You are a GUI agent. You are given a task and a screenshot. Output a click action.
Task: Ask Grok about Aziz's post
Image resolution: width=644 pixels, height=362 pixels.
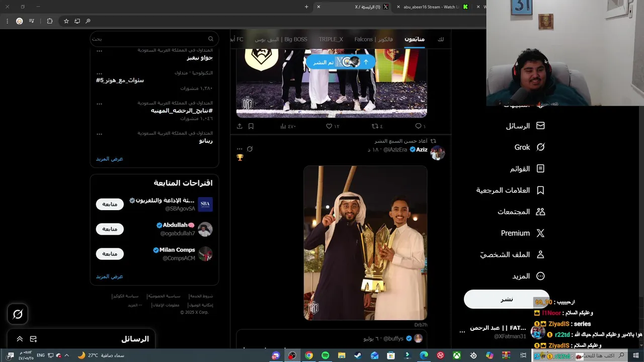pyautogui.click(x=250, y=149)
